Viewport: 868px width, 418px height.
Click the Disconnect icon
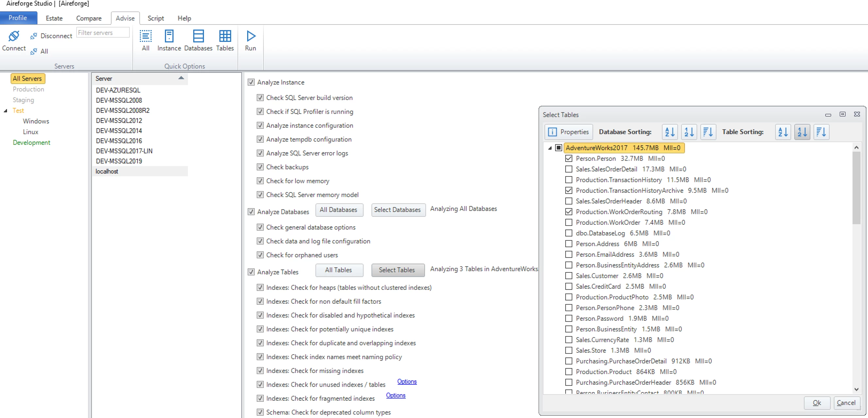point(33,36)
